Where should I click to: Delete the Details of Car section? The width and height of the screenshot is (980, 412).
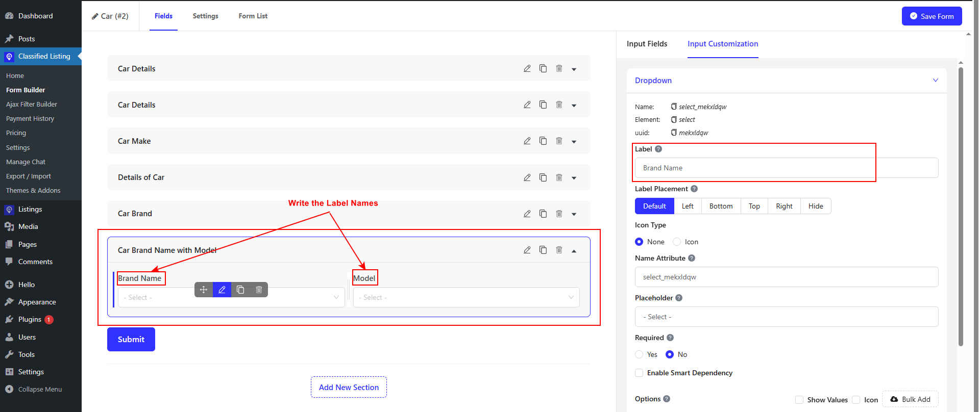coord(559,177)
